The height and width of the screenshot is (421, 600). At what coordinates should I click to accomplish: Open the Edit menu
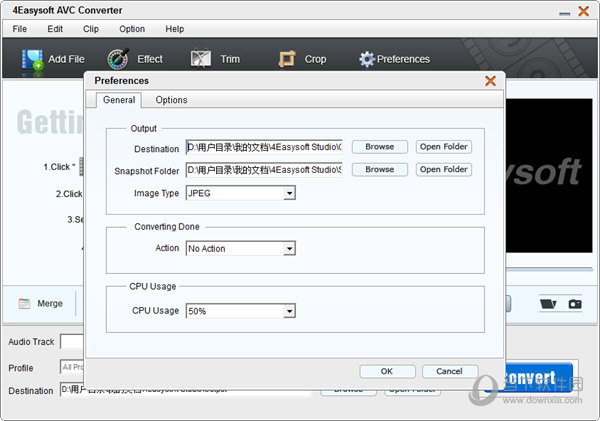[x=55, y=29]
